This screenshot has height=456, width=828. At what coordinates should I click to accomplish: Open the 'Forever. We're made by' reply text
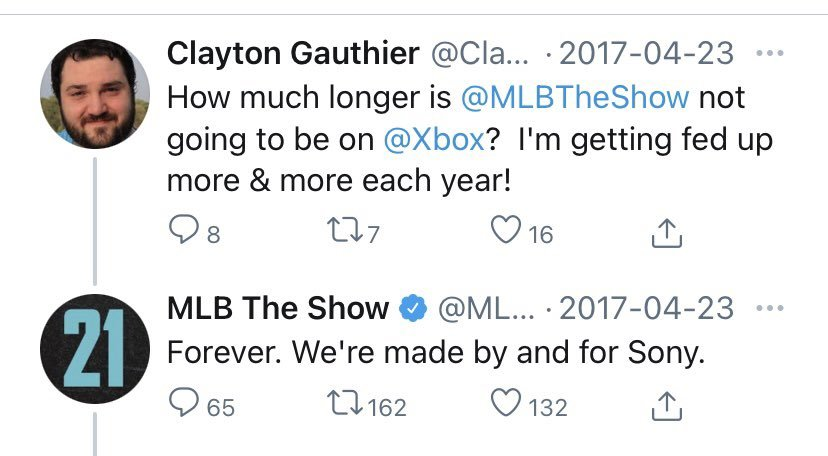point(435,353)
